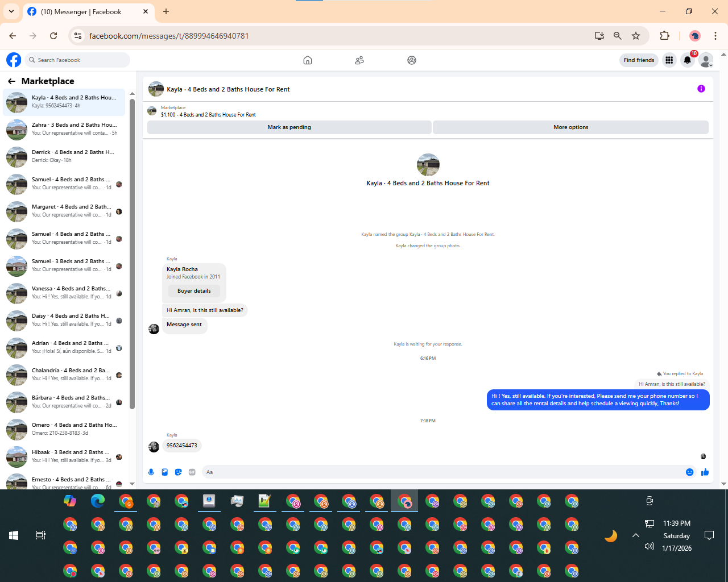
Task: Open the emoji picker in message box
Action: click(x=690, y=472)
